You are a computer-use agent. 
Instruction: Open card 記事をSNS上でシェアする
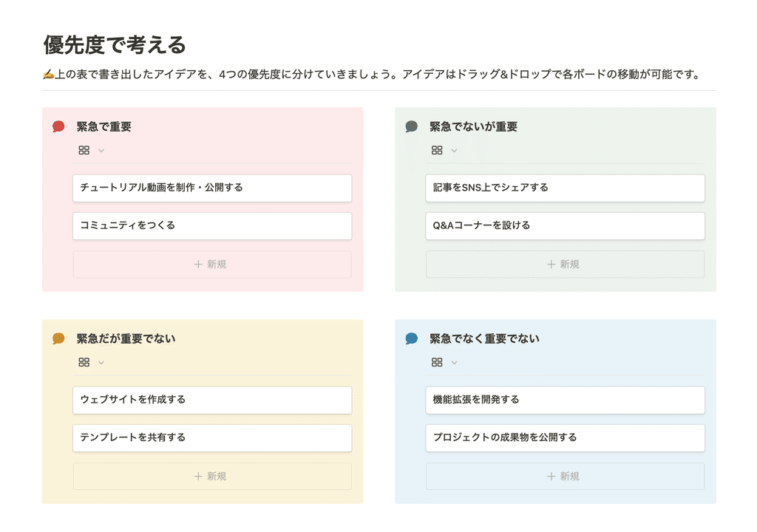click(x=566, y=188)
